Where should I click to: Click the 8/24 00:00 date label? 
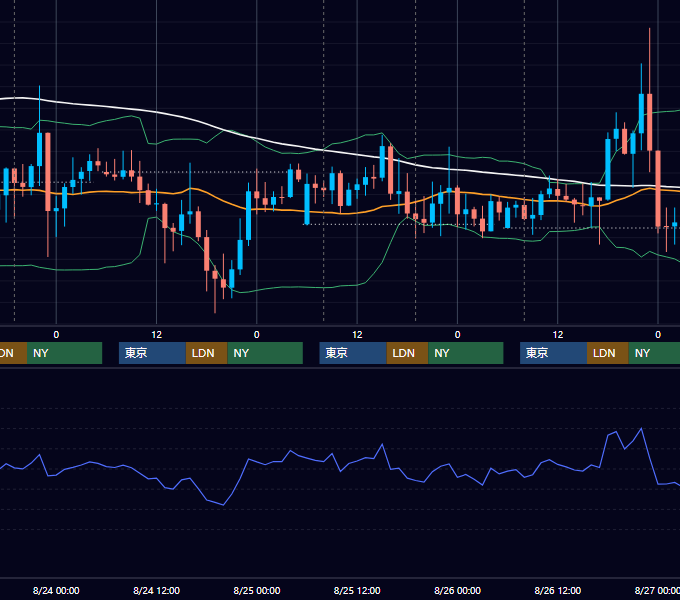(x=56, y=590)
